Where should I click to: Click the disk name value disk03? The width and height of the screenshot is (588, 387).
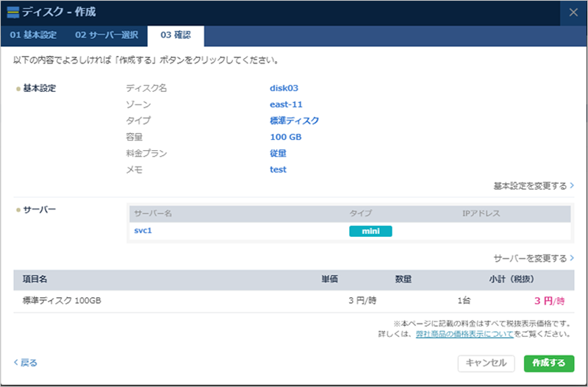click(284, 88)
